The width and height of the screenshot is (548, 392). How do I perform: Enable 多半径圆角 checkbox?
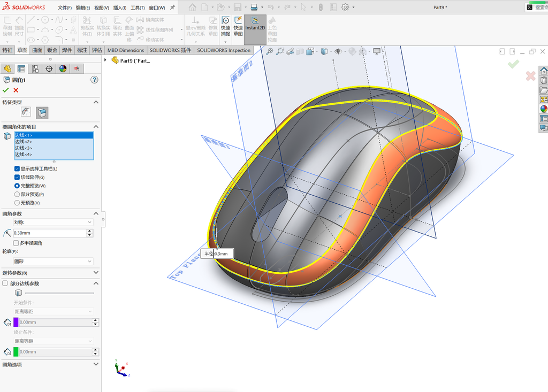(16, 243)
